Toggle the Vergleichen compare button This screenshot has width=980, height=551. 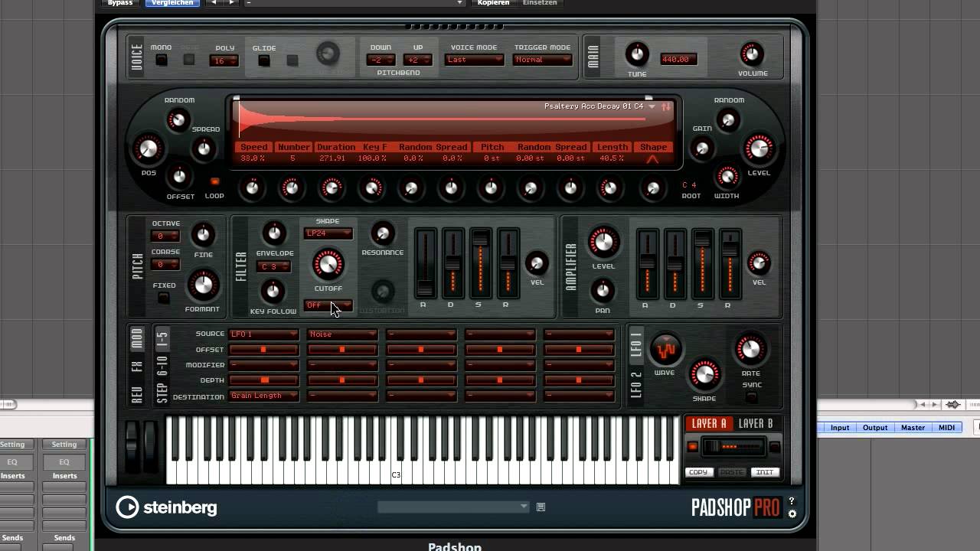(171, 3)
